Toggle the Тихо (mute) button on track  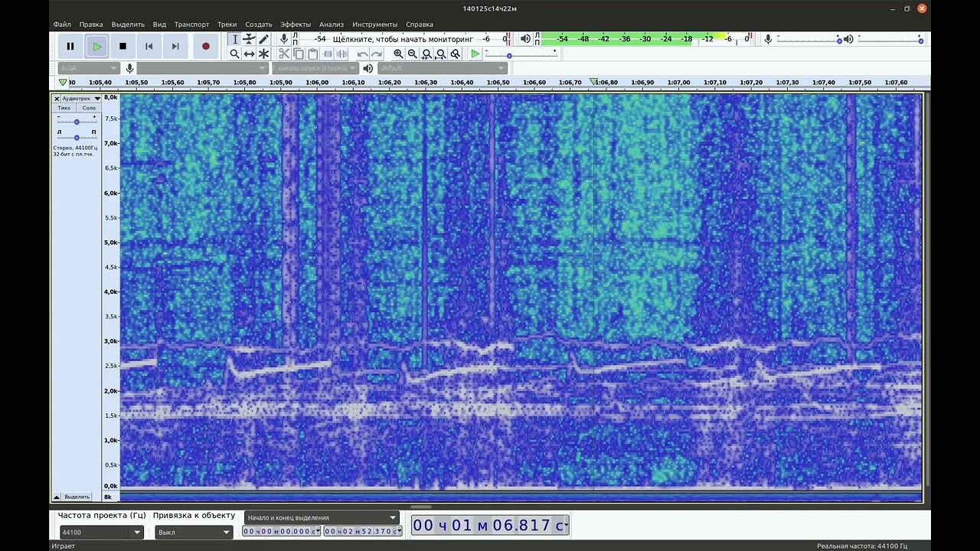[64, 108]
